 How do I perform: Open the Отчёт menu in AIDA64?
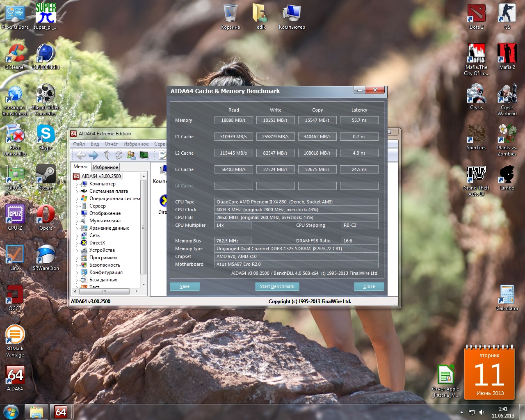pyautogui.click(x=111, y=144)
